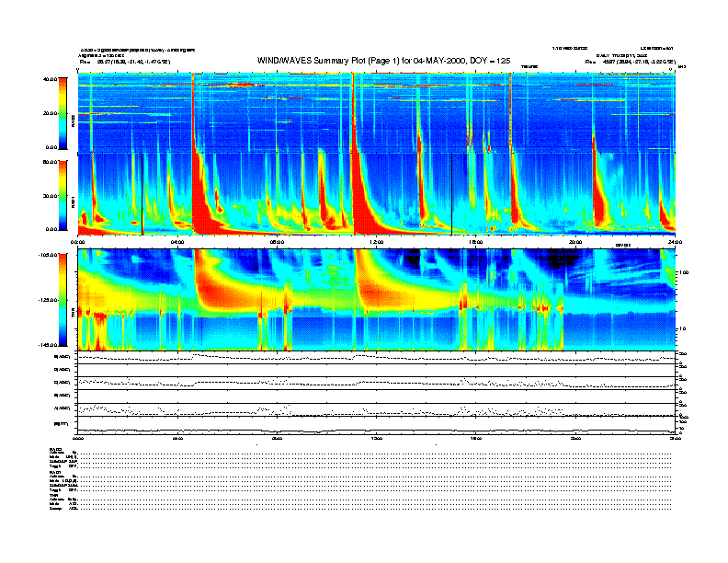Select the 40.00 label on RAD2 scale
728x563 pixels.
pyautogui.click(x=50, y=79)
